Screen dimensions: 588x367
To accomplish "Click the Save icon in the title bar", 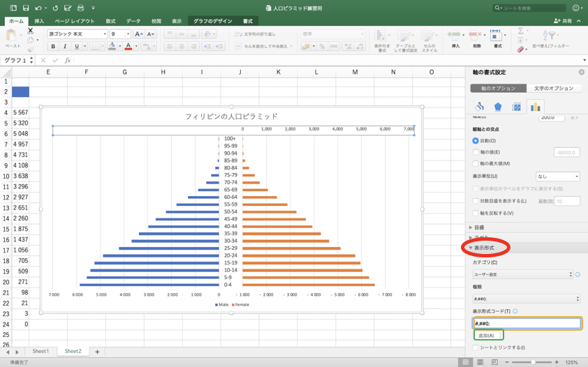I will pyautogui.click(x=26, y=8).
